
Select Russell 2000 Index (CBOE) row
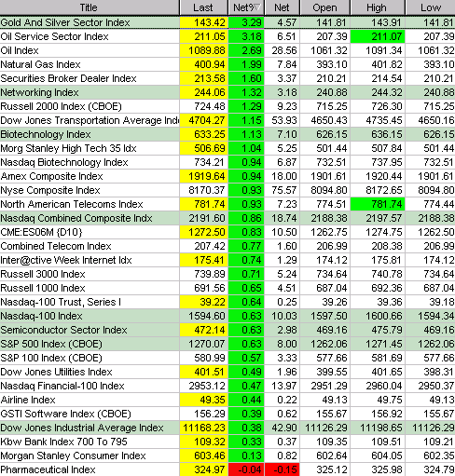[x=227, y=106]
